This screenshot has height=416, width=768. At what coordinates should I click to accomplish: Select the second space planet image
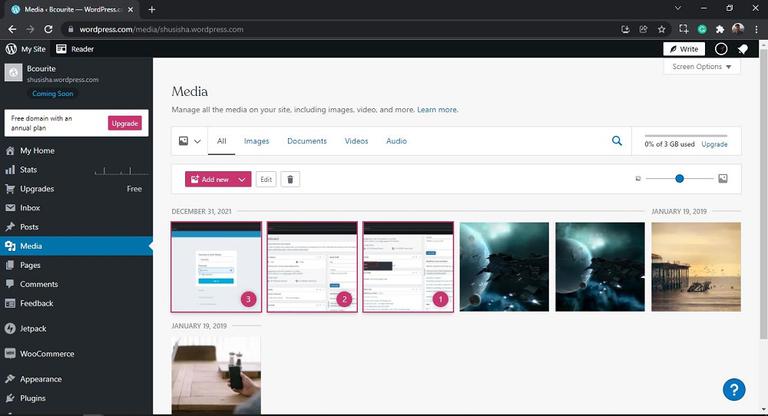tap(600, 267)
